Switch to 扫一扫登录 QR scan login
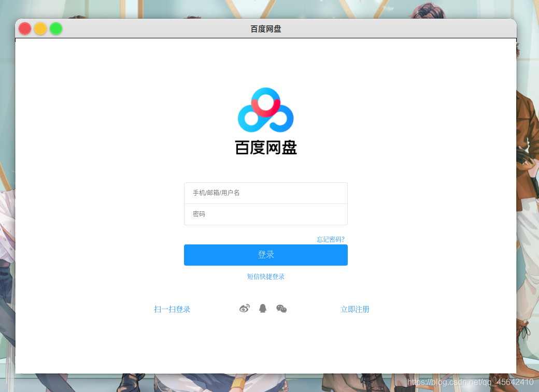This screenshot has height=392, width=539. pos(172,309)
